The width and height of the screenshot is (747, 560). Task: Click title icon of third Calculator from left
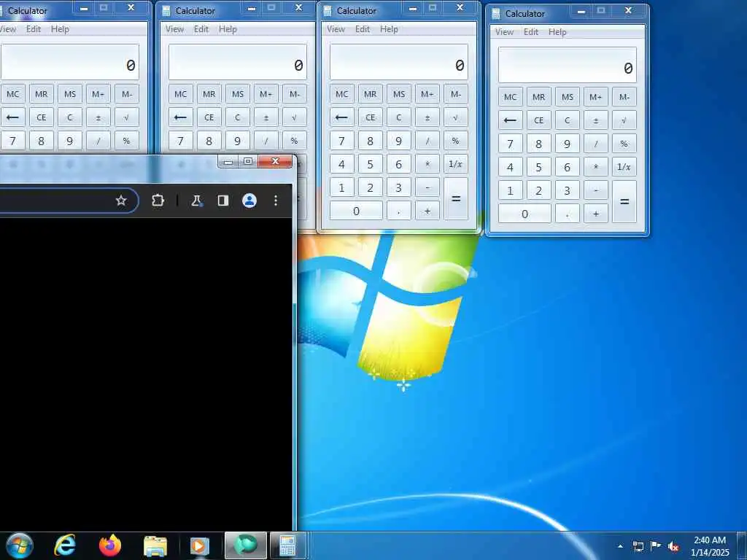(328, 10)
